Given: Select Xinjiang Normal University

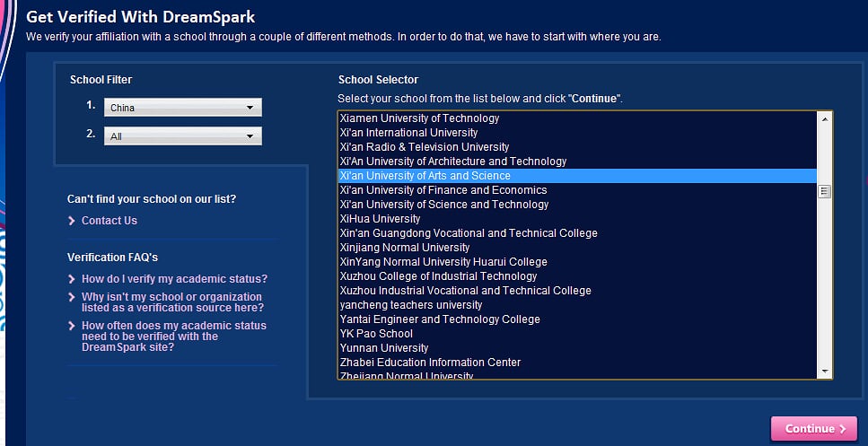Looking at the screenshot, I should click(577, 248).
